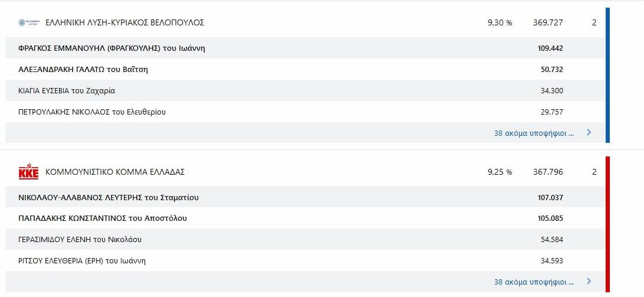Click the 9,30 % vote share value

(500, 23)
